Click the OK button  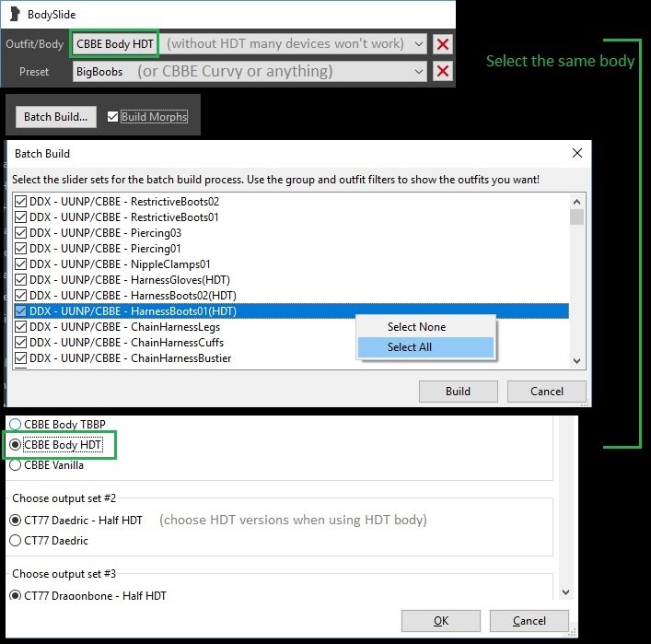(x=441, y=620)
